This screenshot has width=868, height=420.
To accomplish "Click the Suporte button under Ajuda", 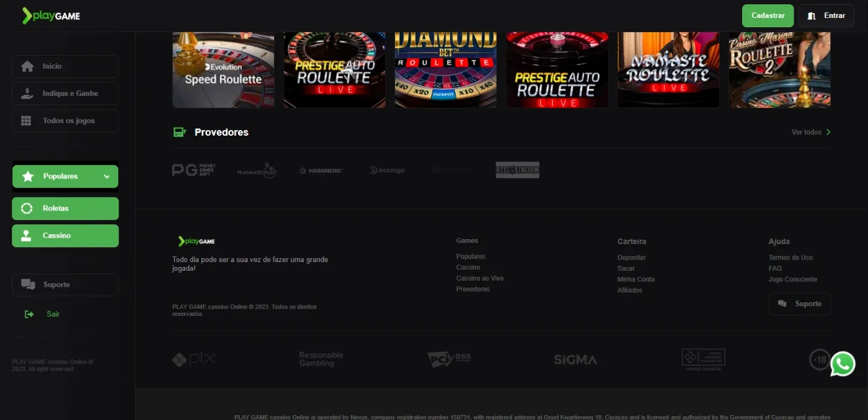I will pos(800,304).
